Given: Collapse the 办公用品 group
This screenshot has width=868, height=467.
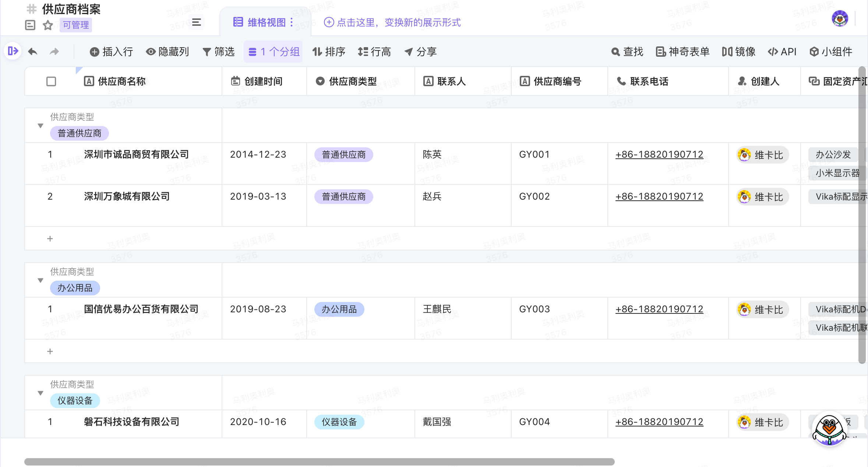Looking at the screenshot, I should coord(40,280).
